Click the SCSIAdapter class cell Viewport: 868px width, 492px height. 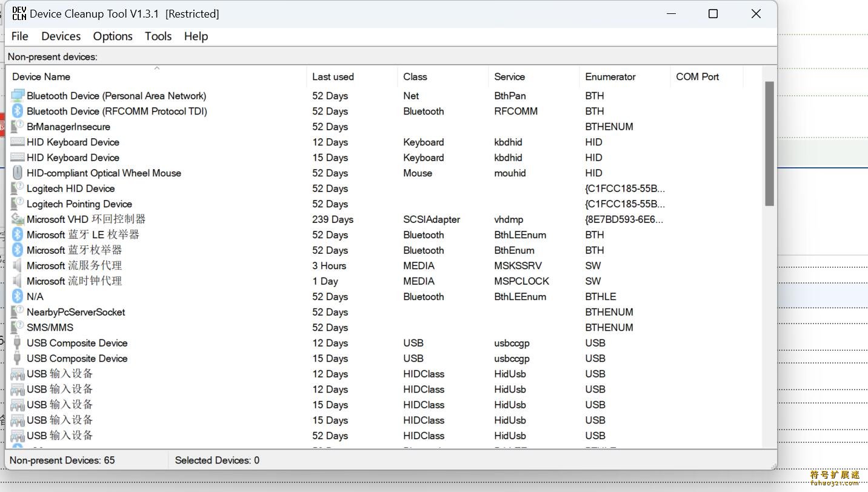(x=432, y=219)
